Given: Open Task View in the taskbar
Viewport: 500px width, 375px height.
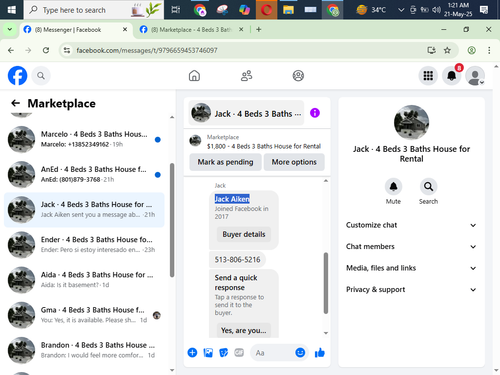Looking at the screenshot, I should pos(176,10).
